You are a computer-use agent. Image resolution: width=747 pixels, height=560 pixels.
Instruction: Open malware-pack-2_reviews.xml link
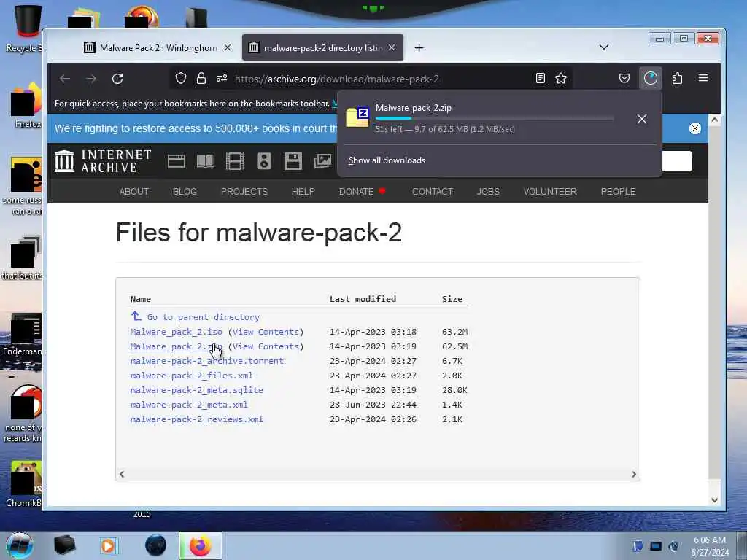(x=197, y=419)
